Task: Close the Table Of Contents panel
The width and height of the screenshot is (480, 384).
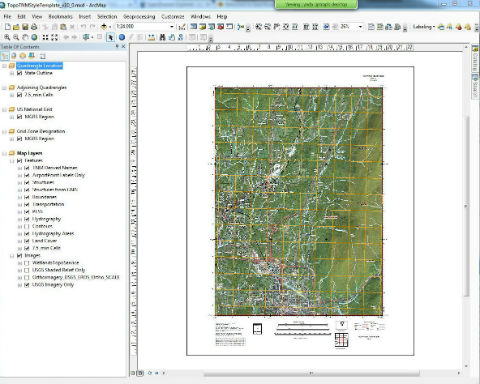Action: pyautogui.click(x=123, y=47)
